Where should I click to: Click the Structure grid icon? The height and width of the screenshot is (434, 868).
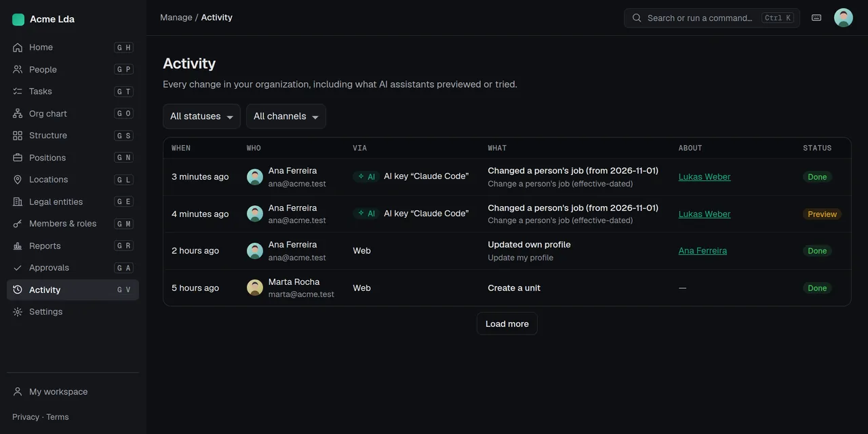point(18,136)
